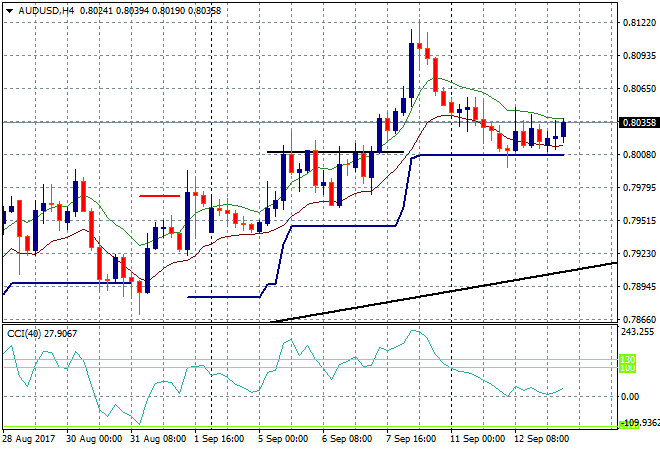The width and height of the screenshot is (660, 450).
Task: Click the 0.81220 price scale label
Action: pyautogui.click(x=639, y=23)
